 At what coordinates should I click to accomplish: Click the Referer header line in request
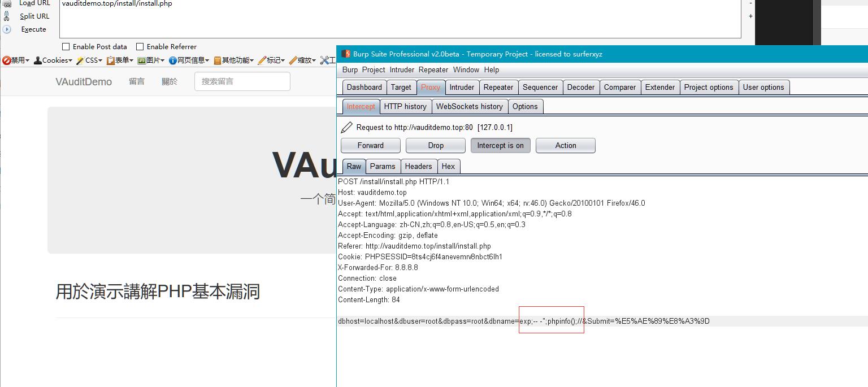[x=414, y=246]
